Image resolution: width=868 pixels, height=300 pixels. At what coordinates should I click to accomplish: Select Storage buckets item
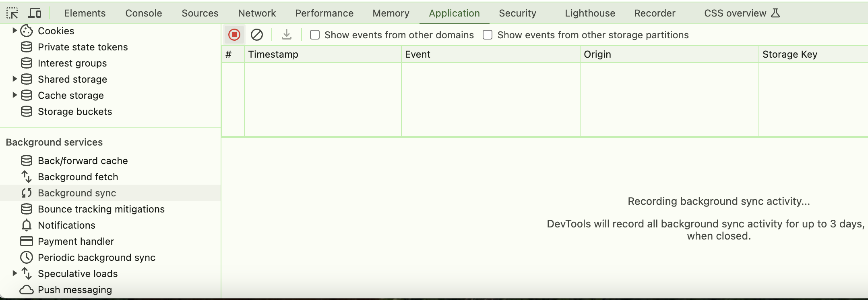(75, 111)
